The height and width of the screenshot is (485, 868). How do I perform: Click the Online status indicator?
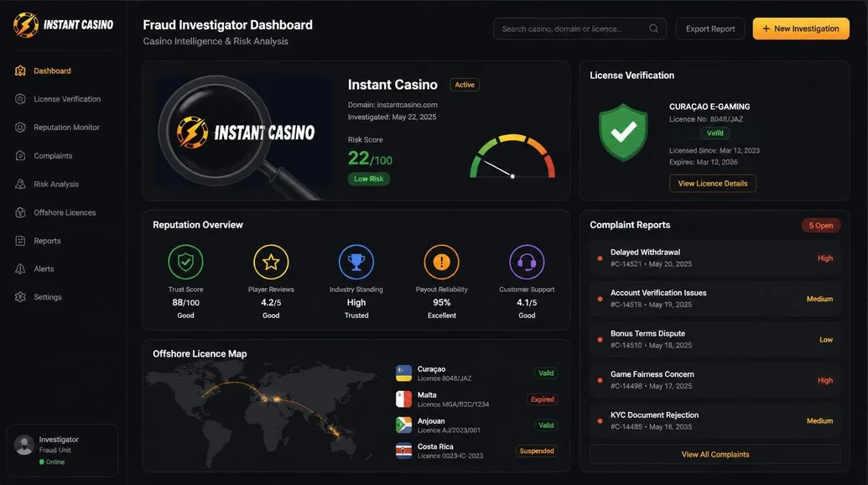(52, 462)
